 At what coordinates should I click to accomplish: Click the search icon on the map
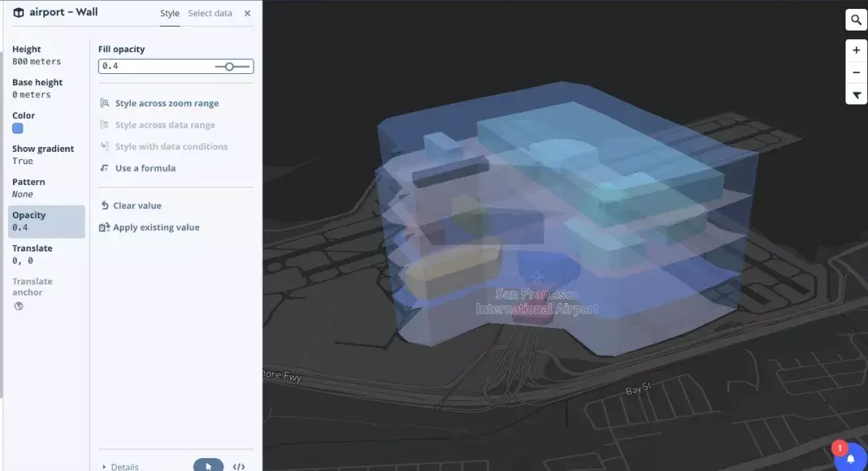pyautogui.click(x=856, y=19)
